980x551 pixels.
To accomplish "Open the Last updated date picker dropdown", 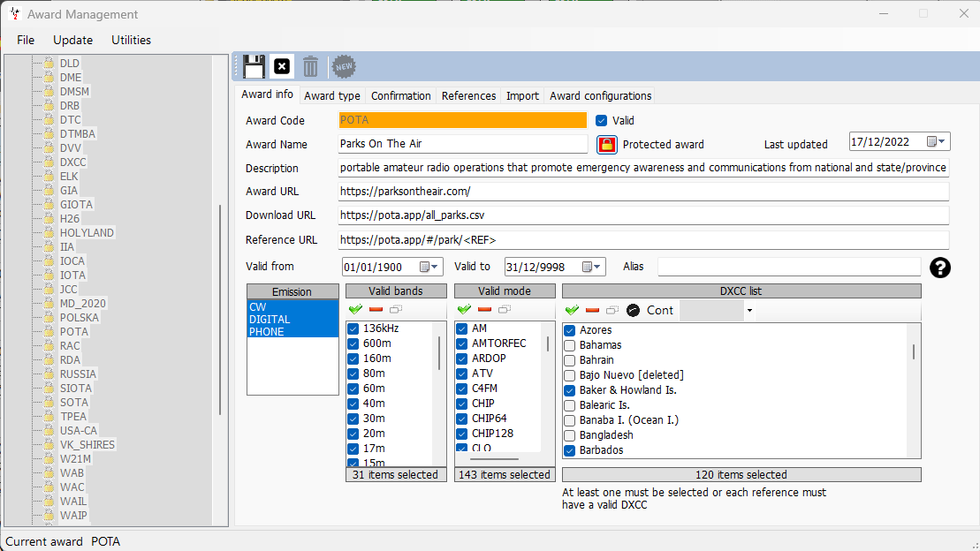I will (936, 142).
